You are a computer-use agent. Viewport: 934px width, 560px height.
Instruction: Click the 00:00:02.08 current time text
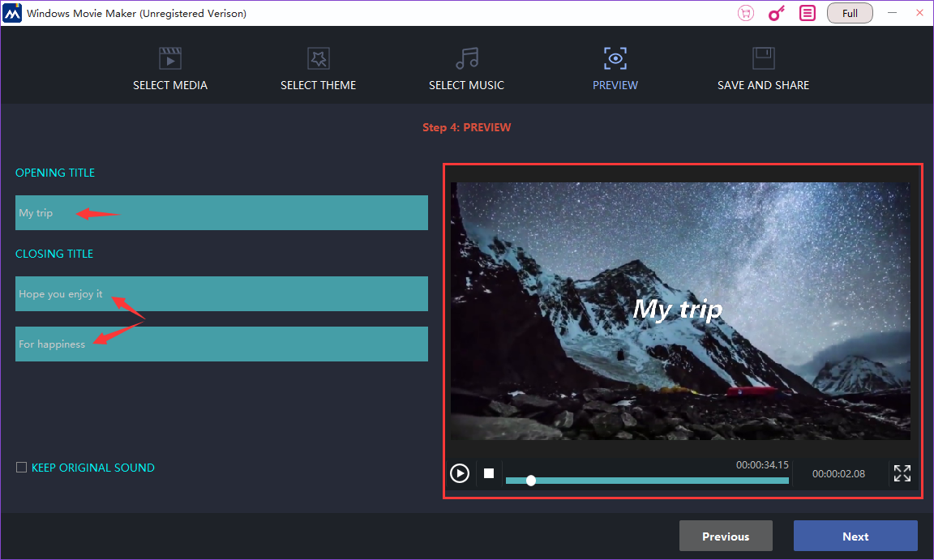[x=838, y=474]
